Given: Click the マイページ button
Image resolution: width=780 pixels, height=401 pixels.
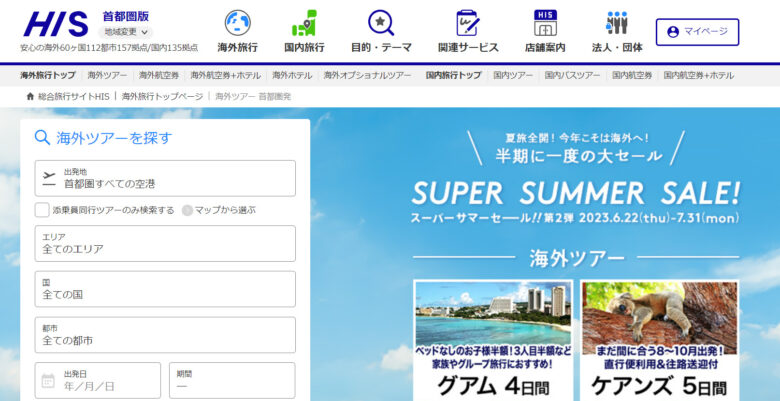Looking at the screenshot, I should tap(697, 32).
